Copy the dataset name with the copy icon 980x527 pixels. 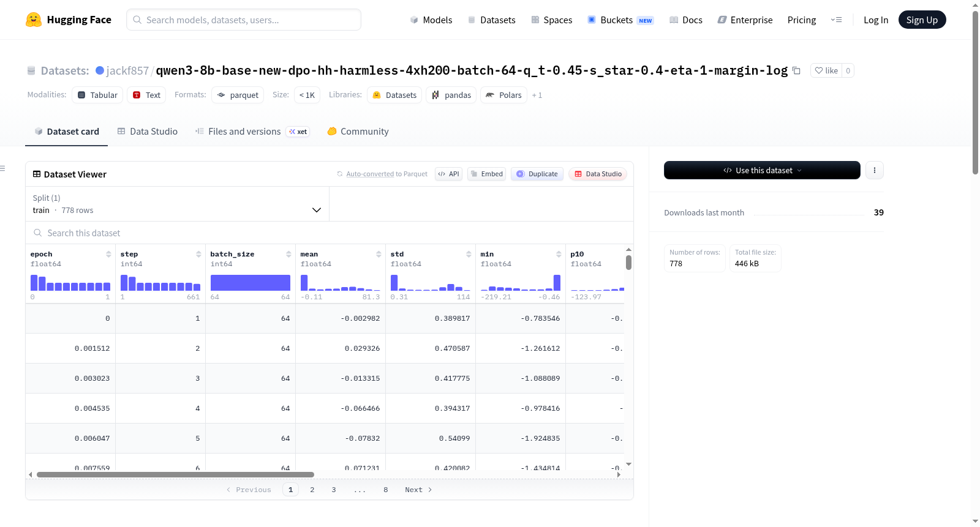(796, 70)
